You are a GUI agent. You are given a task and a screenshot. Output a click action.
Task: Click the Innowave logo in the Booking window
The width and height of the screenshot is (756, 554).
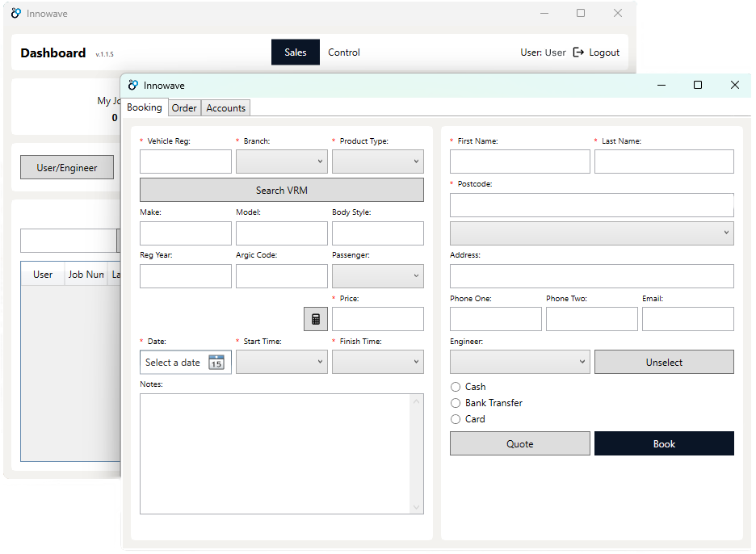pos(134,85)
